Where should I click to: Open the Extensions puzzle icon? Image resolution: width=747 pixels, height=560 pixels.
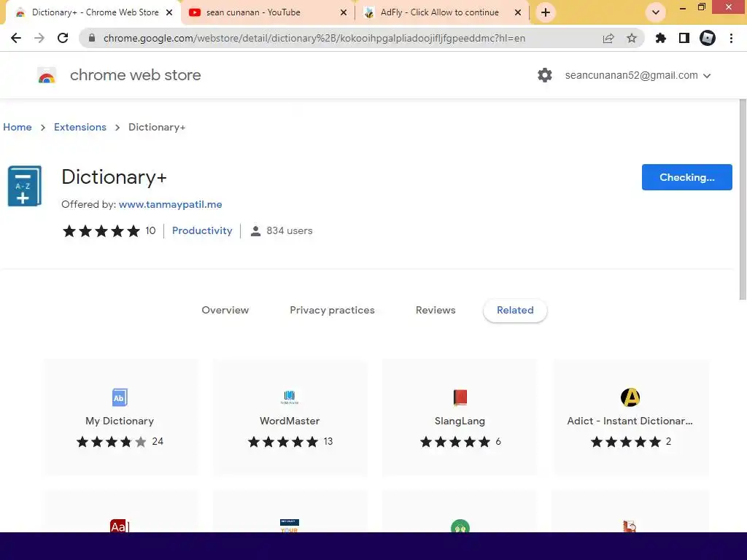[x=661, y=38]
